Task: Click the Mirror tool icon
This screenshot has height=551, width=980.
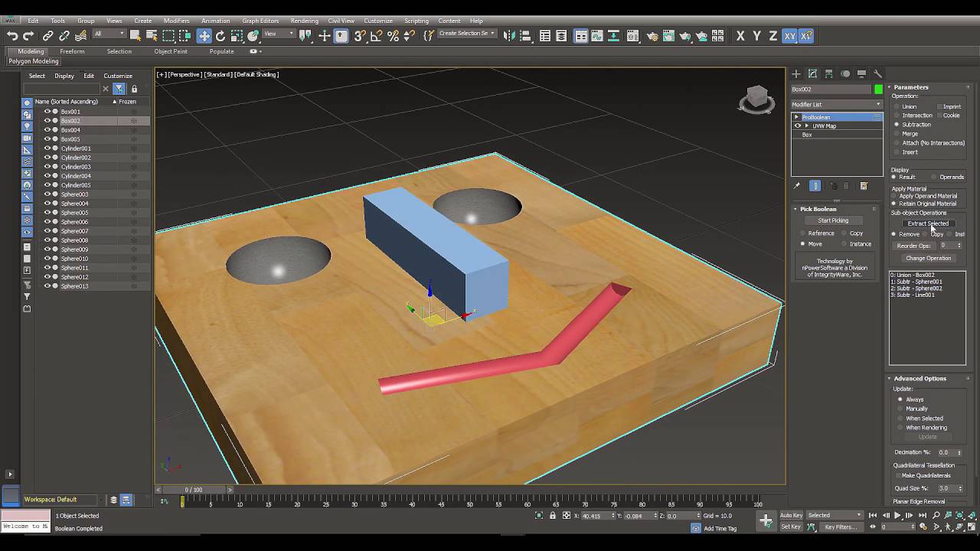Action: [x=509, y=36]
